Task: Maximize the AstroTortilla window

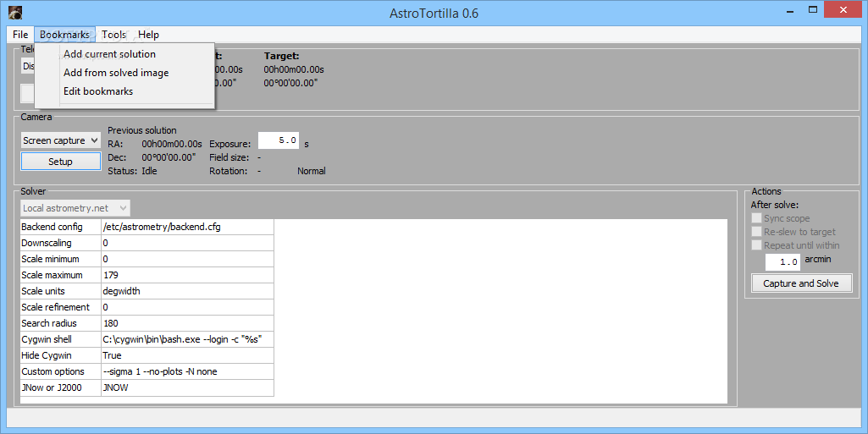Action: point(813,10)
